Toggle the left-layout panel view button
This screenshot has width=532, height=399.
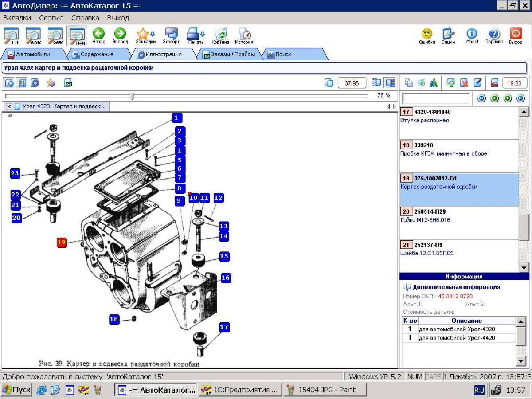click(377, 83)
